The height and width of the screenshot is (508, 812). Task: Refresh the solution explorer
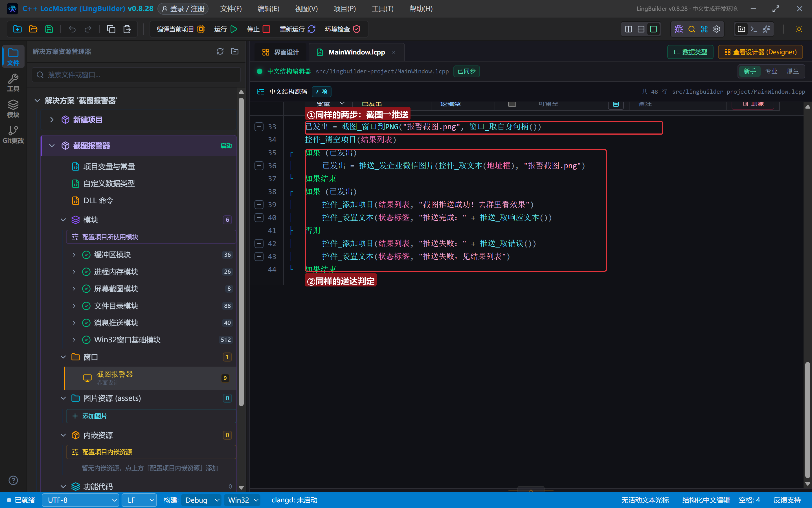coord(220,51)
